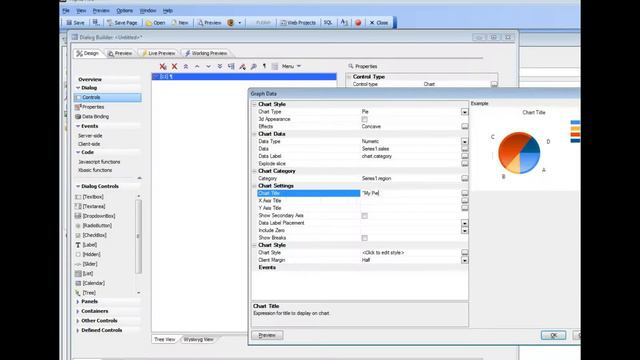Select the [Slider] dialog control
Viewport: 640px width, 360px height.
click(x=86, y=264)
